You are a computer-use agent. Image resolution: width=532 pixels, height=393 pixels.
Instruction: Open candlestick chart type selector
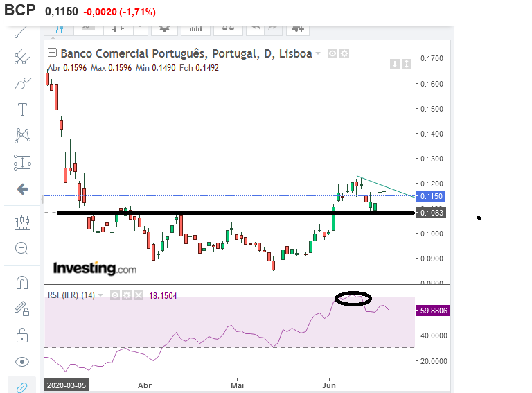59,30
